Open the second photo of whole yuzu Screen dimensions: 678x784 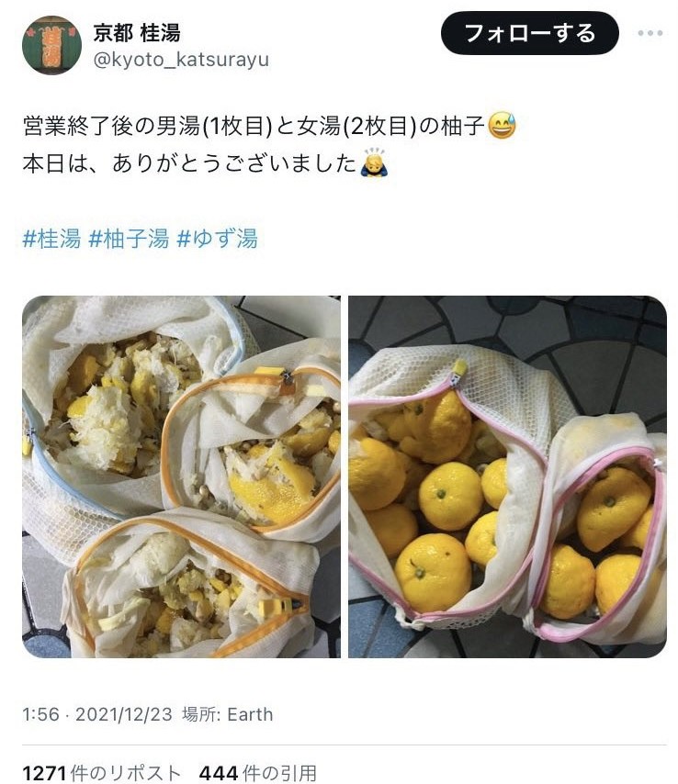click(507, 476)
